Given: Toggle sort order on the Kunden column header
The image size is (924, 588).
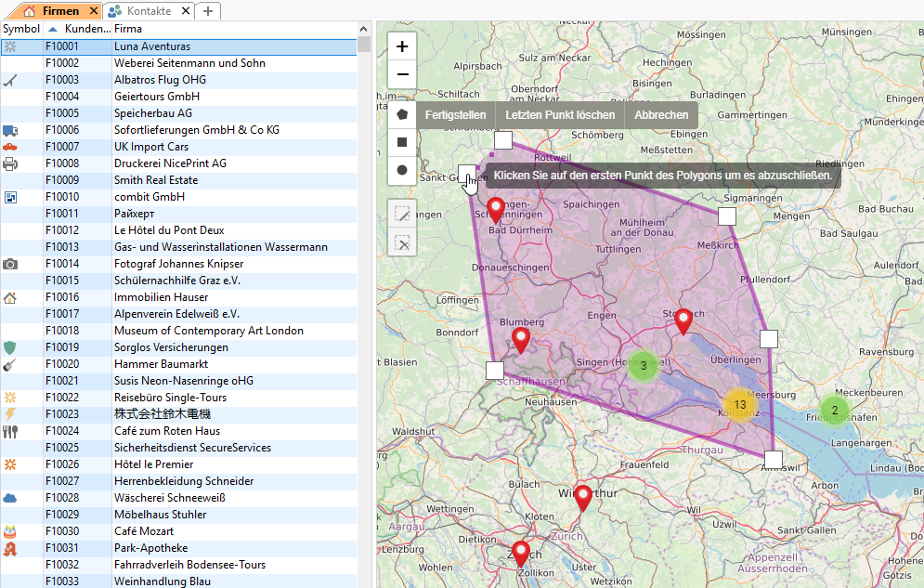Looking at the screenshot, I should (x=79, y=29).
